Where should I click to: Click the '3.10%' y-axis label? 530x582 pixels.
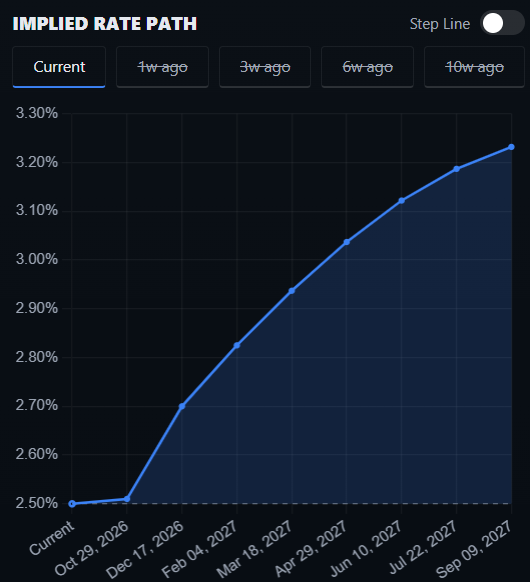tap(37, 210)
